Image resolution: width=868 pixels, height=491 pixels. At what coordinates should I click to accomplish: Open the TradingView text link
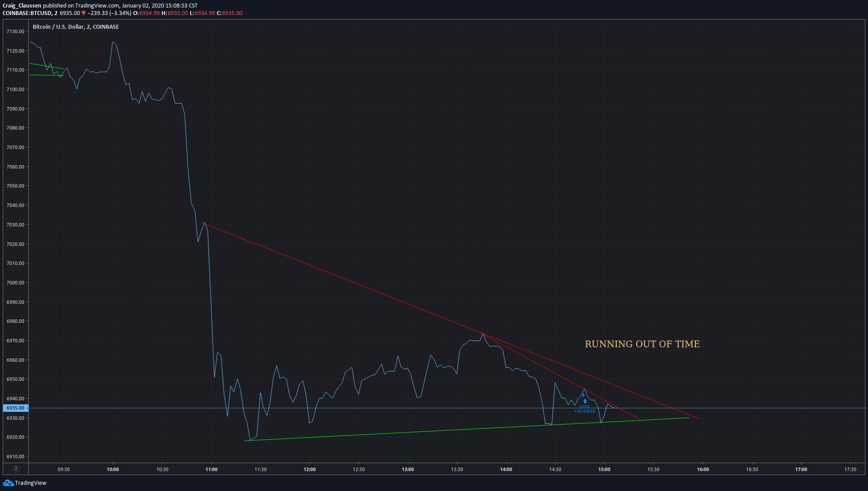point(31,483)
